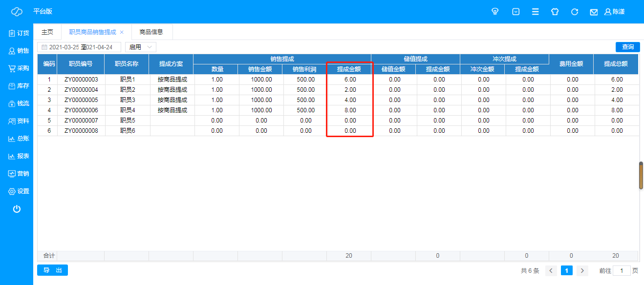
Task: Click the lightbulb icon in header
Action: tap(495, 12)
